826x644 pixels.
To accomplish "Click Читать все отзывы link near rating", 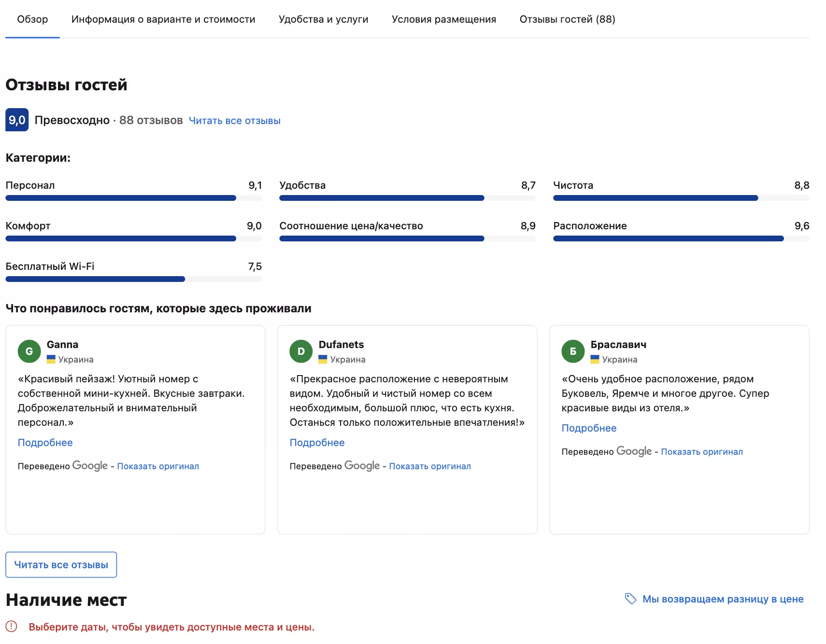I will (234, 121).
